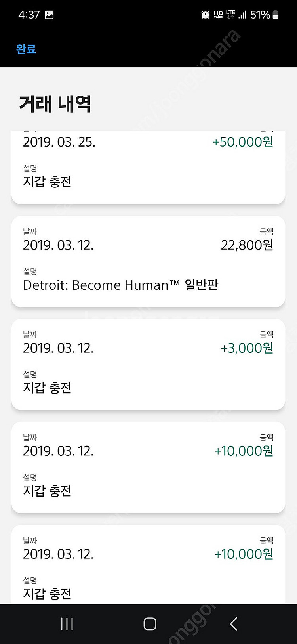This screenshot has height=644, width=297.
Task: Tap the 2019. 03. 25. date entry
Action: [59, 142]
